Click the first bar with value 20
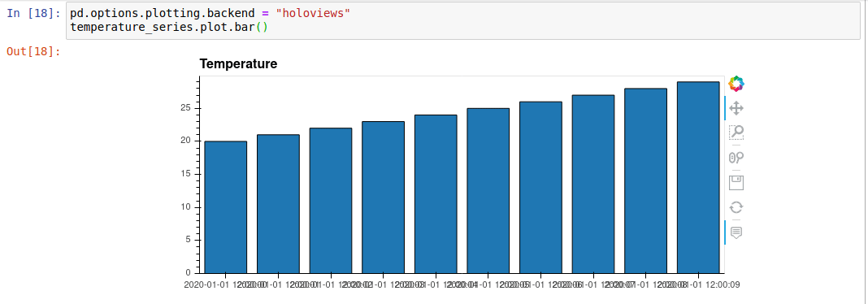The height and width of the screenshot is (304, 868). [225, 207]
